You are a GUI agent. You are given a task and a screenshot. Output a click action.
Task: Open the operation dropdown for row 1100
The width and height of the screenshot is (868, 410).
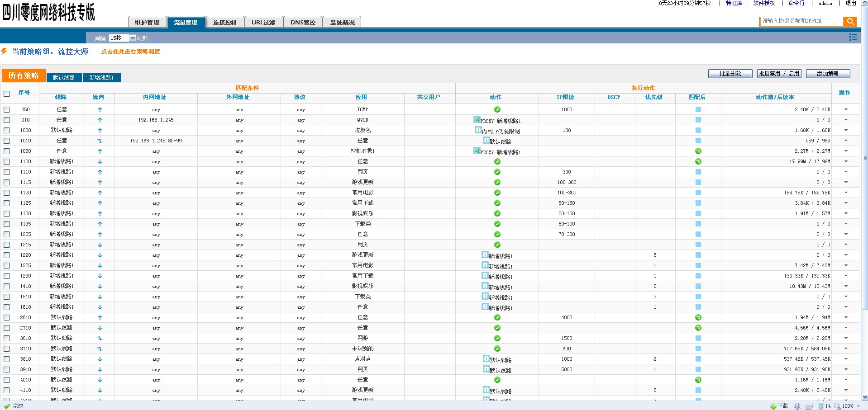846,161
